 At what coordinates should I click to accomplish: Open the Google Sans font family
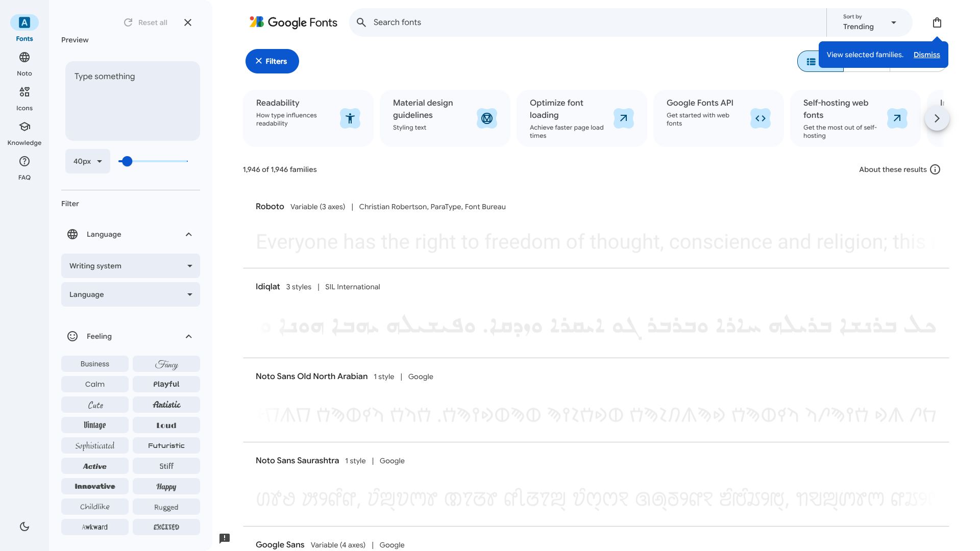coord(280,544)
